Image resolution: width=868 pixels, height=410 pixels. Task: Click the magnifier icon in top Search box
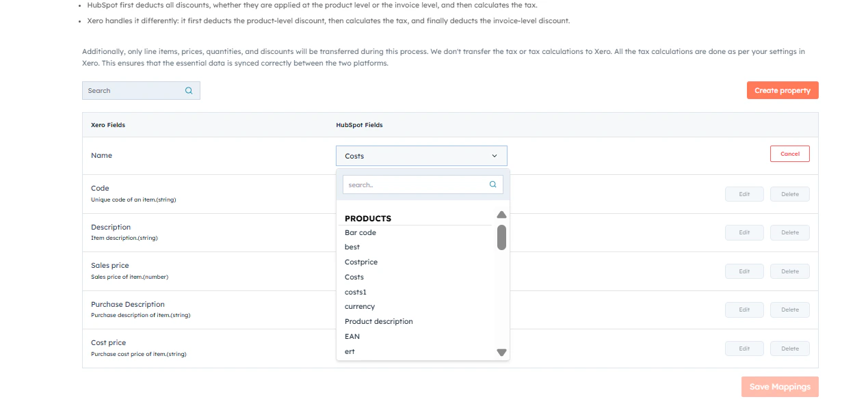[189, 91]
